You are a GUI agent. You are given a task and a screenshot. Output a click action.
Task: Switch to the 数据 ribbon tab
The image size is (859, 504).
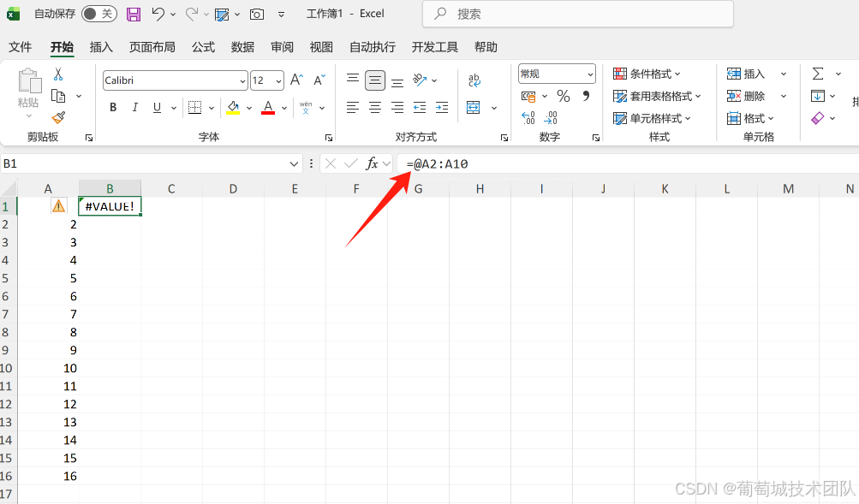pyautogui.click(x=242, y=47)
